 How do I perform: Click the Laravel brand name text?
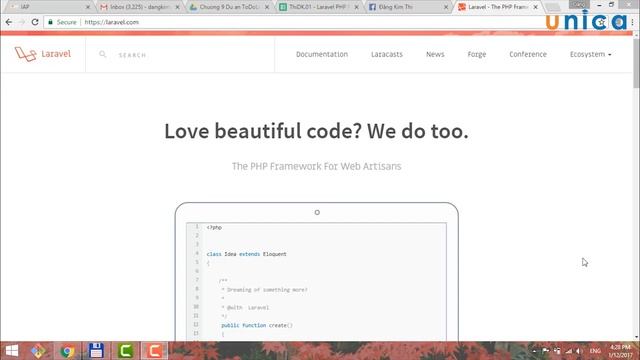click(56, 54)
